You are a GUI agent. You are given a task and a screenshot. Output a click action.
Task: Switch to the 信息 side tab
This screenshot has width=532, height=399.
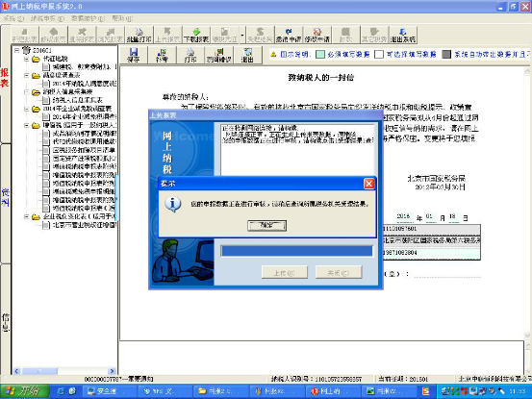pos(5,322)
